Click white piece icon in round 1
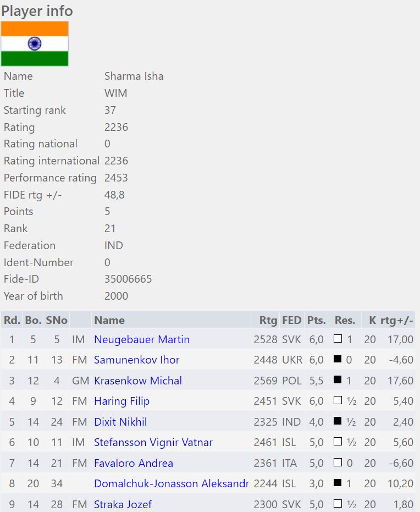 click(x=338, y=339)
